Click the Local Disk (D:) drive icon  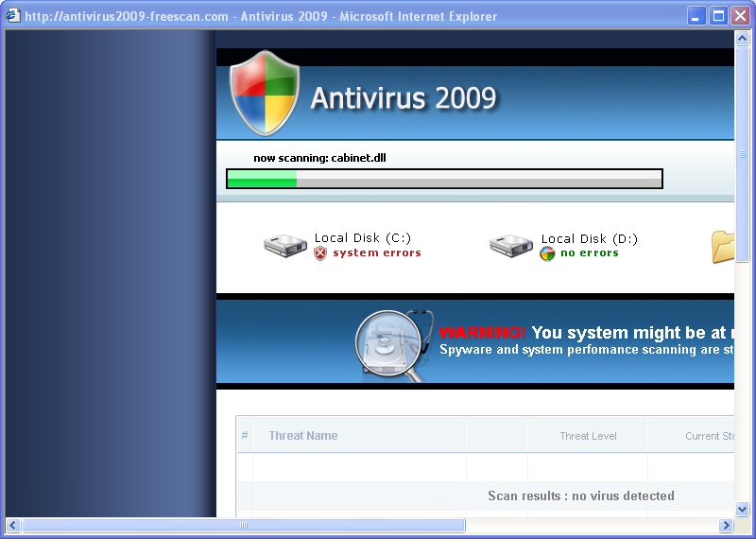(x=511, y=245)
